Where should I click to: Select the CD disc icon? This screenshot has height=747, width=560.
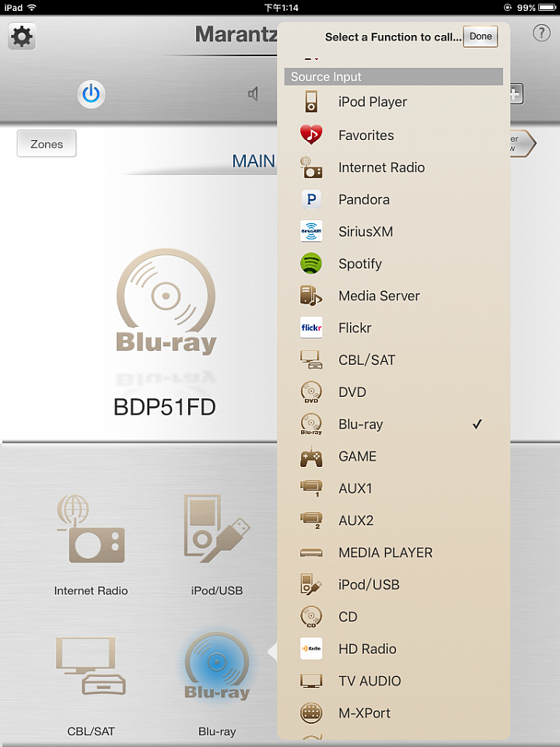[311, 616]
